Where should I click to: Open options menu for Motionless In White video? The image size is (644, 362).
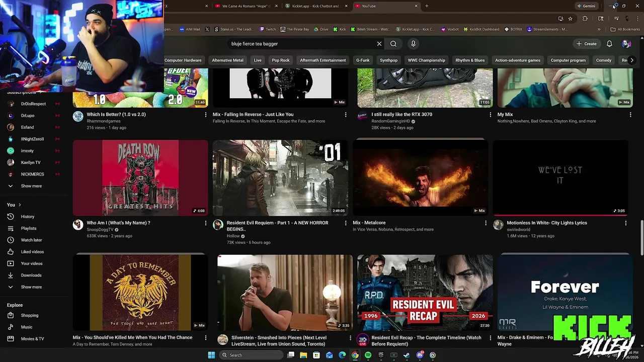tap(626, 223)
